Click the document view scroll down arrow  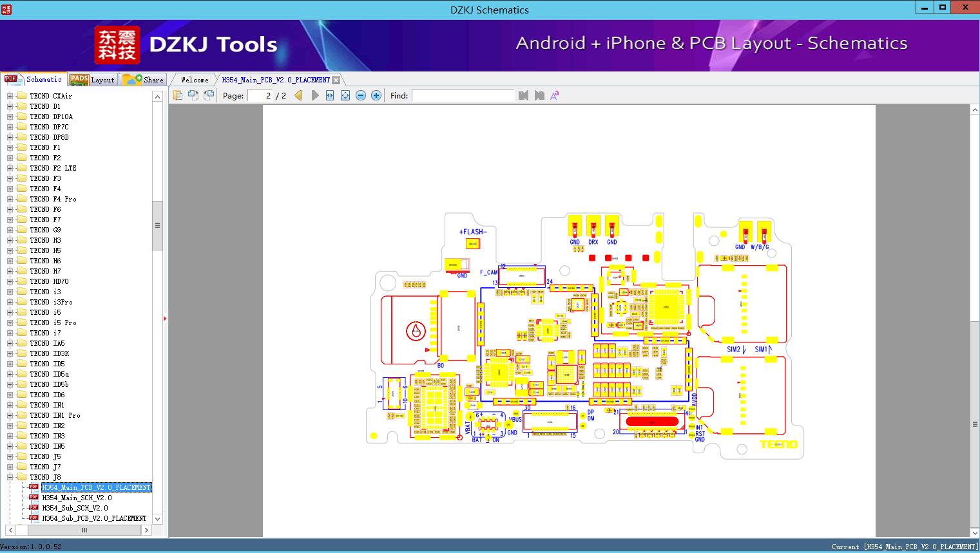(975, 532)
